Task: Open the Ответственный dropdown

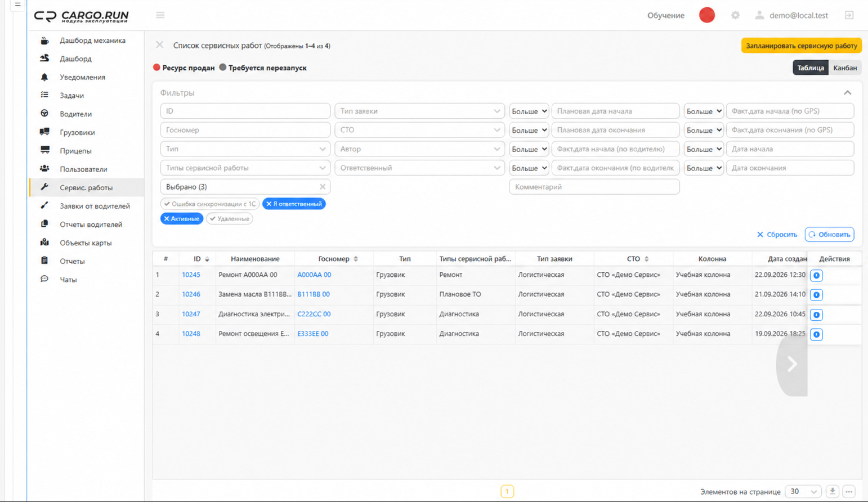Action: click(419, 168)
